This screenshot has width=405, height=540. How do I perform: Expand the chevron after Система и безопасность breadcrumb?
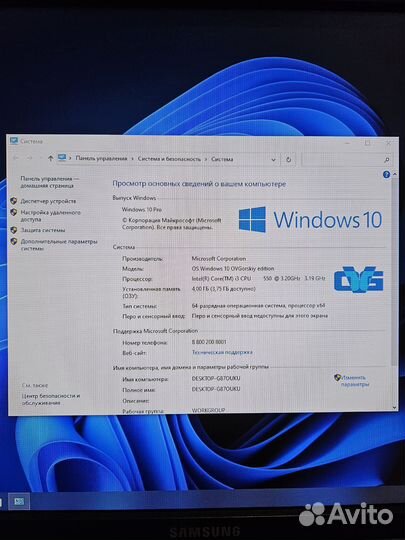[206, 159]
